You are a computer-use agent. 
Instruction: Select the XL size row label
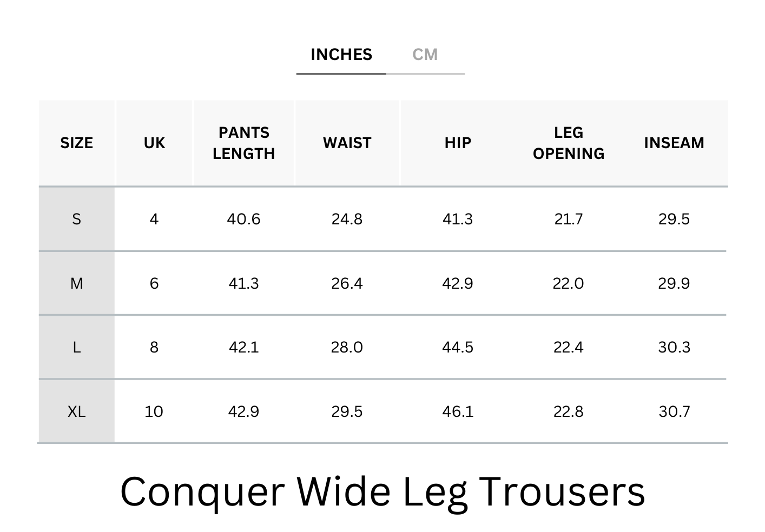pyautogui.click(x=76, y=411)
